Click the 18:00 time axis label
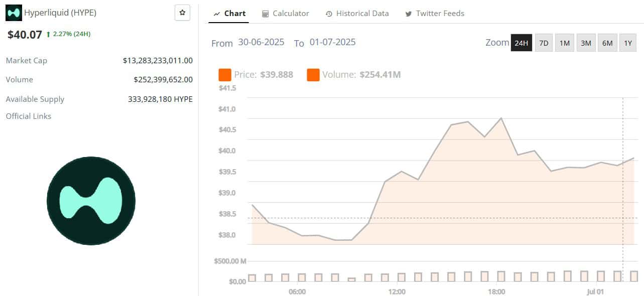This screenshot has height=296, width=644. [x=496, y=291]
